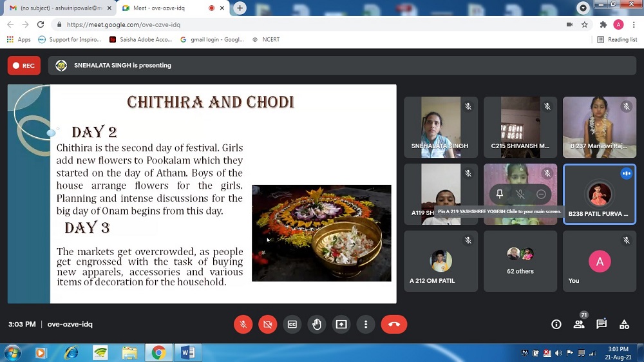
Task: Leave the call with the red hang-up button
Action: (x=393, y=324)
